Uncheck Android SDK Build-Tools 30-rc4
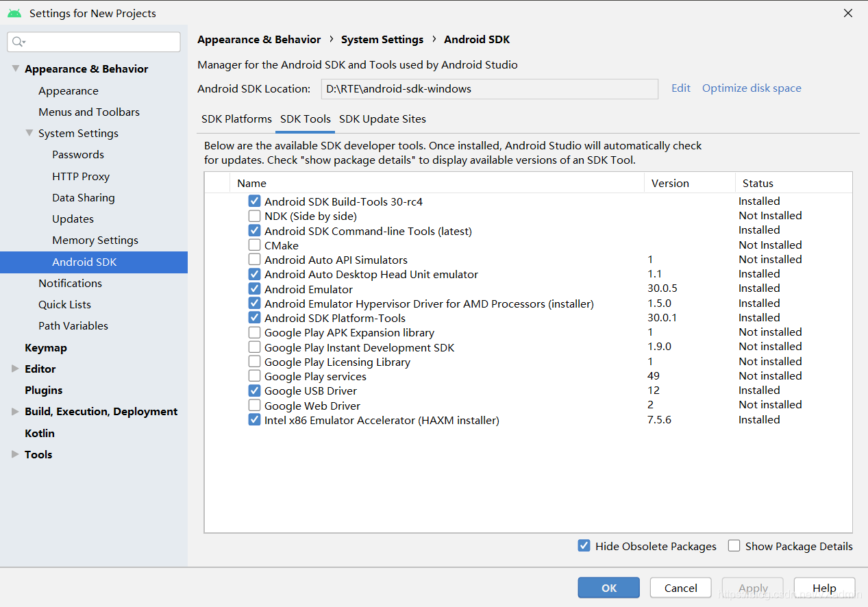 point(254,201)
